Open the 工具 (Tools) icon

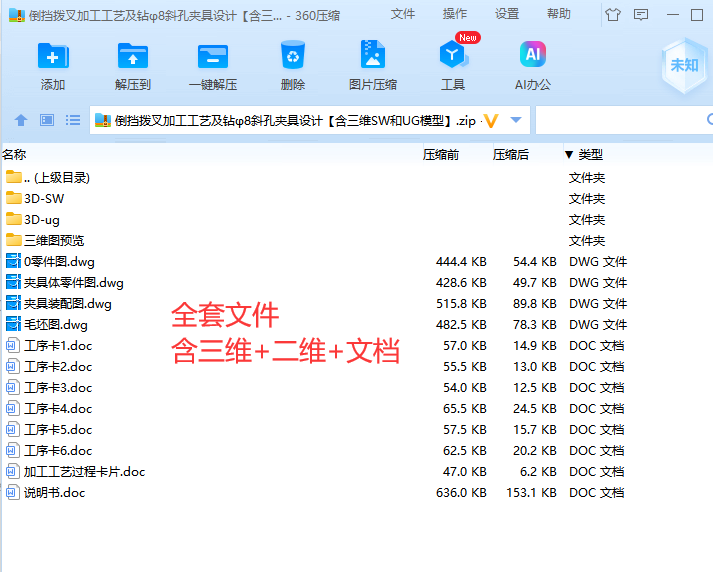coord(452,55)
